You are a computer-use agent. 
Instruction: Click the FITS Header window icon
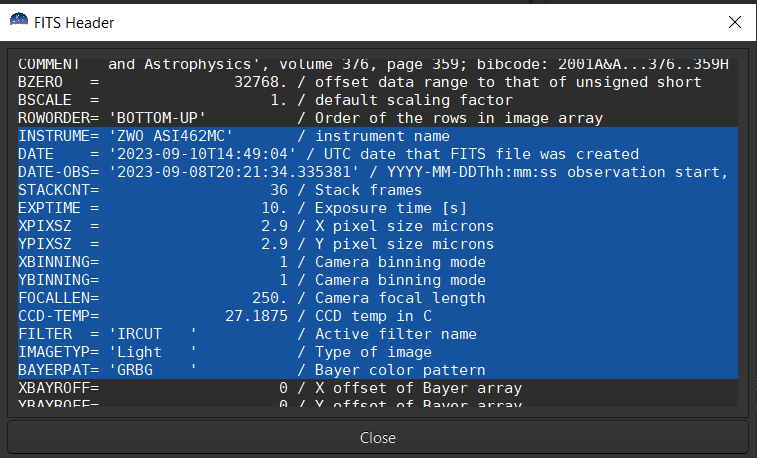click(19, 22)
